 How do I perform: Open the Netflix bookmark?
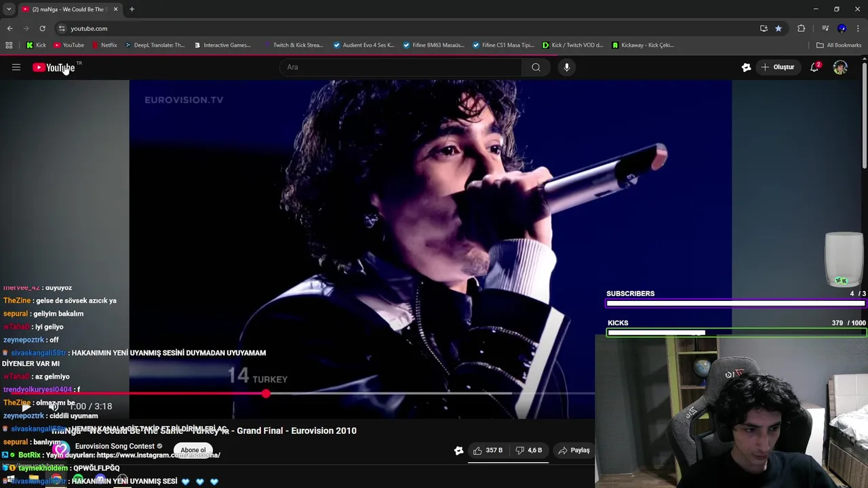(104, 45)
